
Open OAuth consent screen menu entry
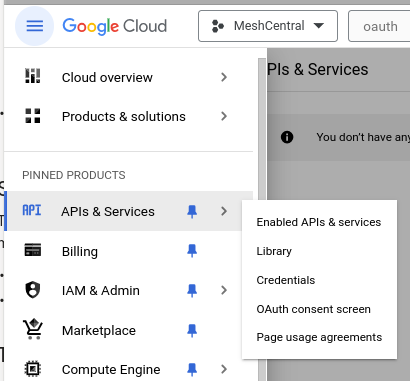tap(313, 309)
